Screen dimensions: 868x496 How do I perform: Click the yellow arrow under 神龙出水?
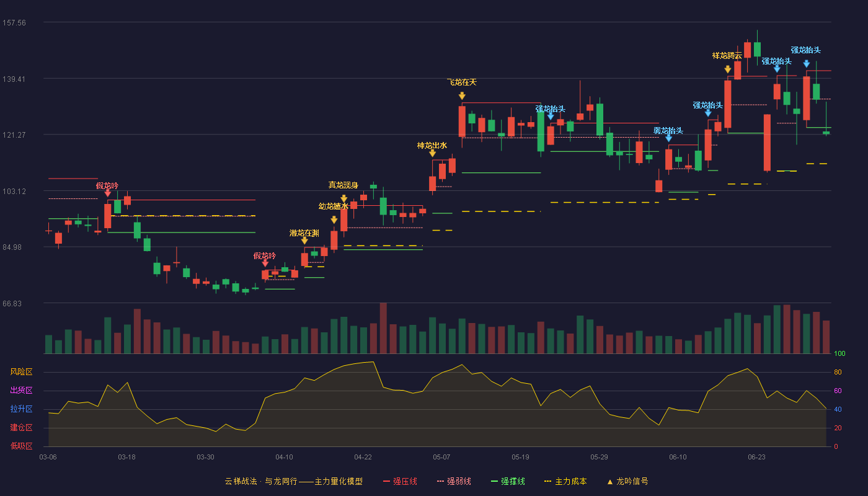tap(432, 153)
